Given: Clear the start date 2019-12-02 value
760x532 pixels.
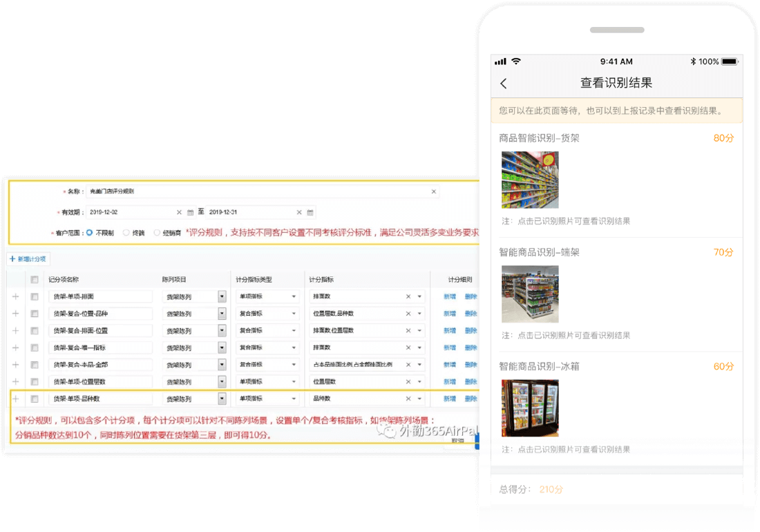Looking at the screenshot, I should pyautogui.click(x=179, y=213).
